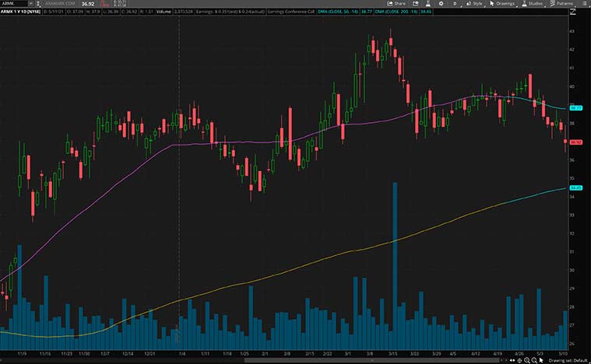Open the Drawing set Default dropdown
Image resolution: width=591 pixels, height=364 pixels.
[568, 360]
